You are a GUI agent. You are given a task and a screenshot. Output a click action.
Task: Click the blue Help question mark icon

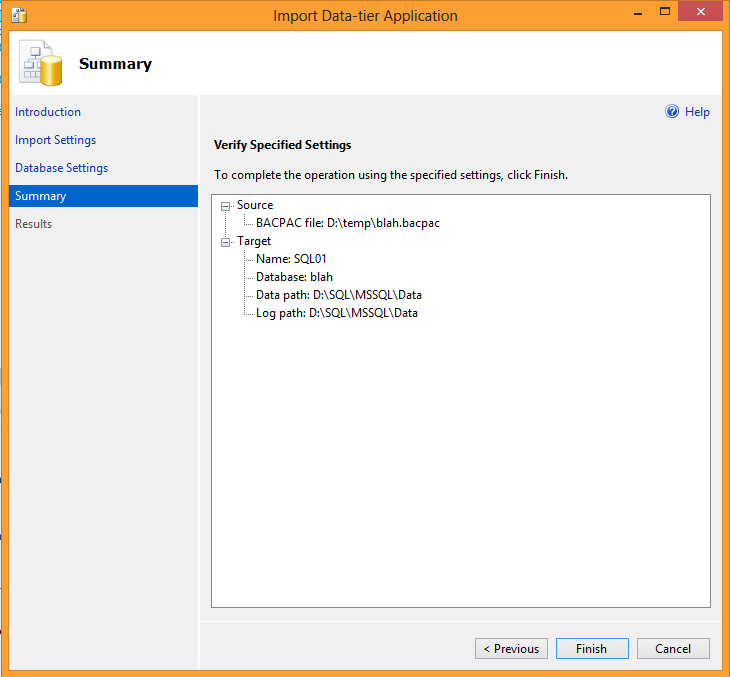[x=672, y=112]
